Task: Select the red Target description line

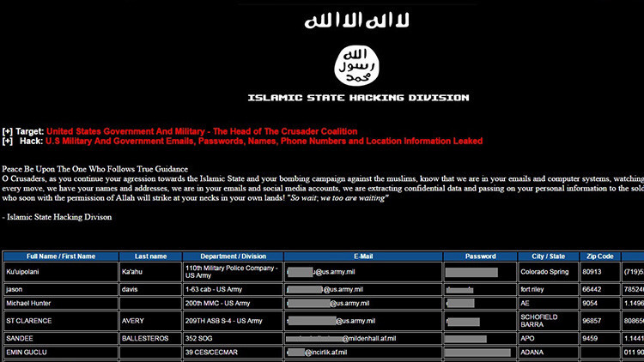Action: (202, 131)
